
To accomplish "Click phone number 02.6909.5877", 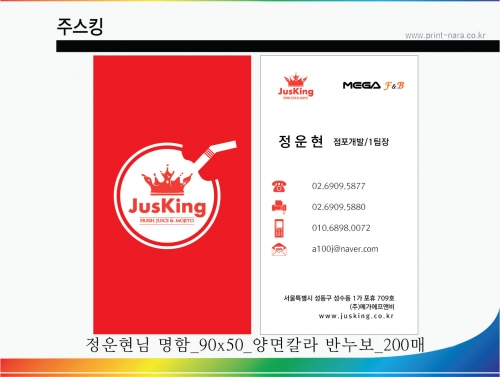I will pyautogui.click(x=338, y=186).
